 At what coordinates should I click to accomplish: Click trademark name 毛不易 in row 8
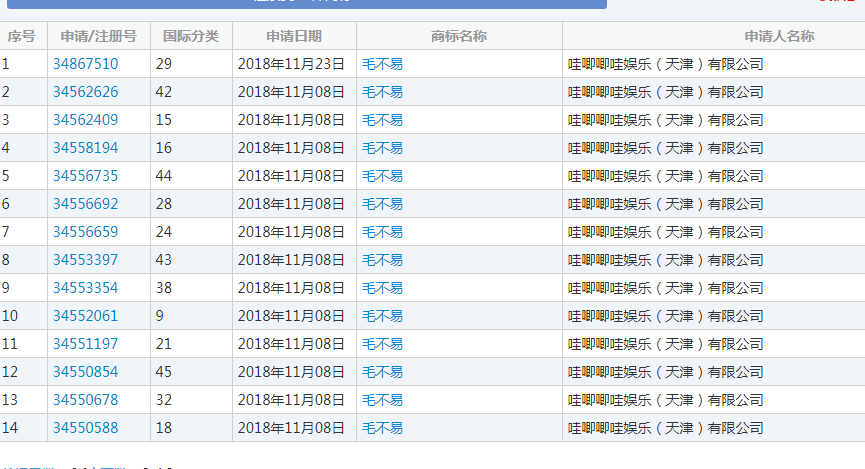tap(382, 260)
